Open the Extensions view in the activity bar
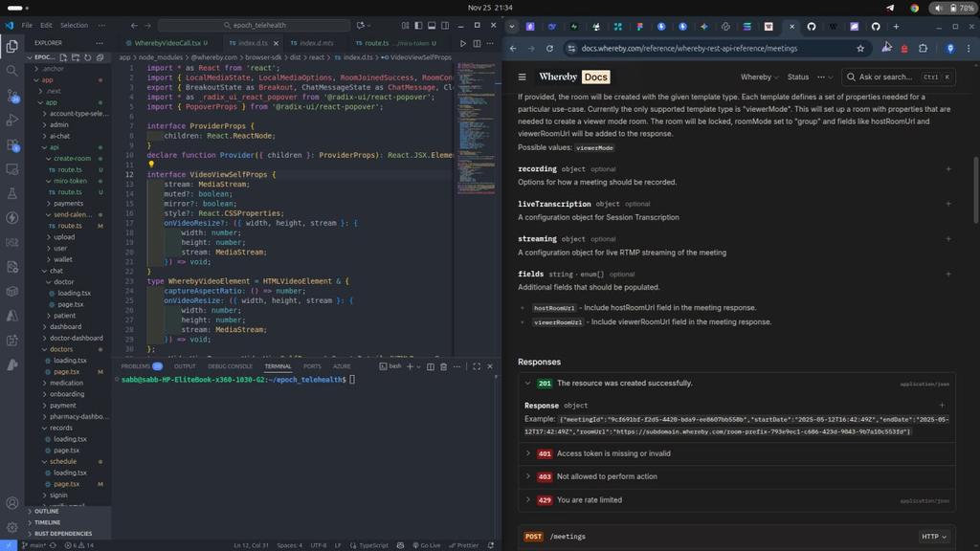The height and width of the screenshot is (551, 980). coord(11,145)
